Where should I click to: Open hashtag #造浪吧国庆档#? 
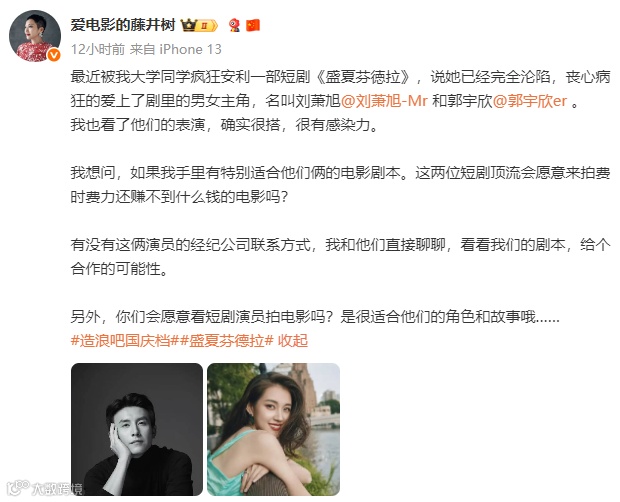point(125,340)
